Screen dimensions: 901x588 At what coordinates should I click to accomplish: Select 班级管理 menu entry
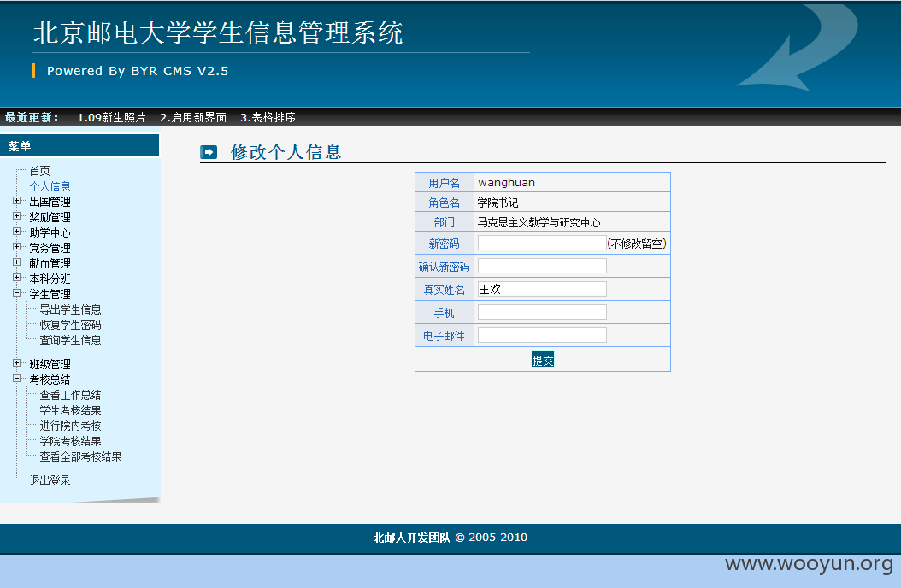[x=50, y=364]
